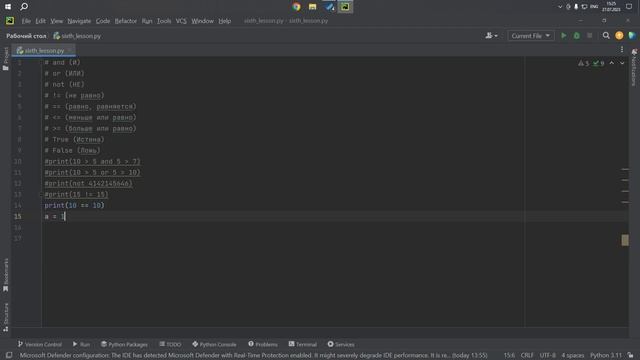The image size is (640, 360).
Task: Open the Python Console tool window
Action: click(214, 344)
